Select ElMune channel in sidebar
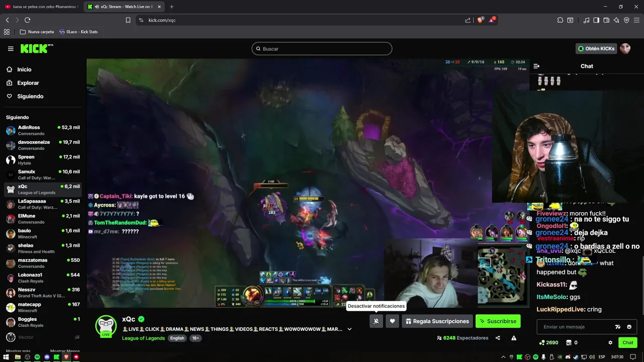The height and width of the screenshot is (362, 644). tap(43, 219)
